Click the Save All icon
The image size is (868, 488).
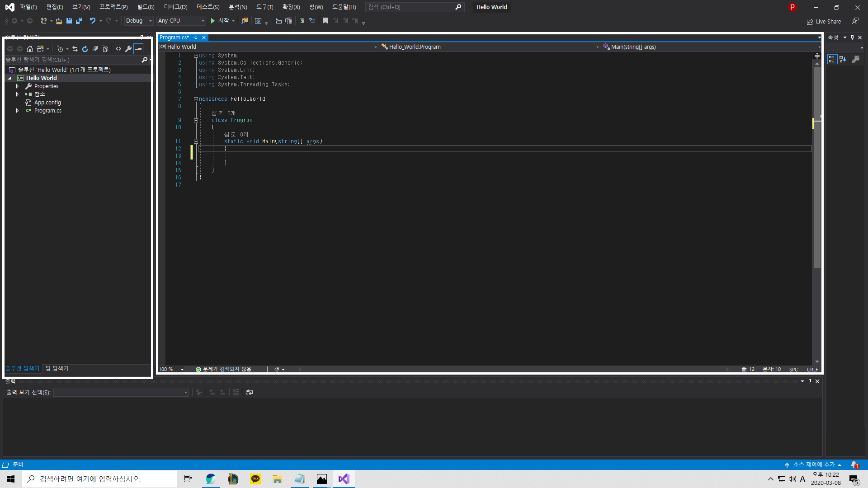coord(79,21)
